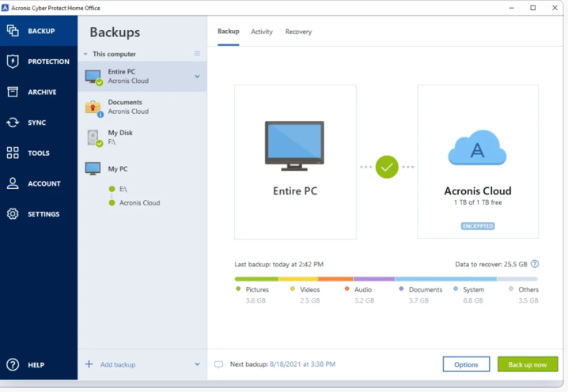Select the Entire PC Acronis Cloud backup row
This screenshot has width=568, height=392.
coord(142,77)
